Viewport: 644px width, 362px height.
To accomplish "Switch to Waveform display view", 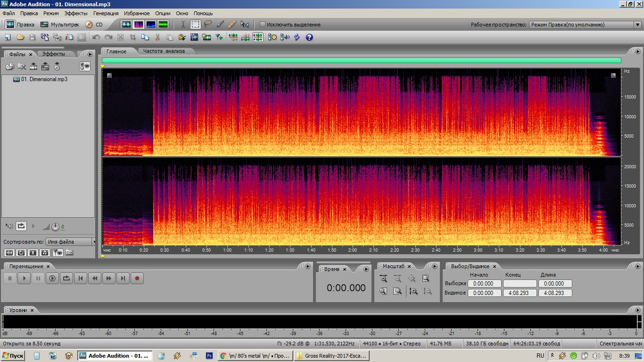I will coord(125,24).
